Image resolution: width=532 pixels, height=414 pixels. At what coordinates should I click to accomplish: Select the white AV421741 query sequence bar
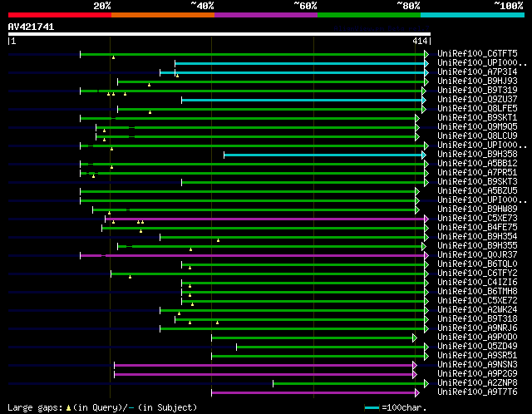(x=219, y=34)
